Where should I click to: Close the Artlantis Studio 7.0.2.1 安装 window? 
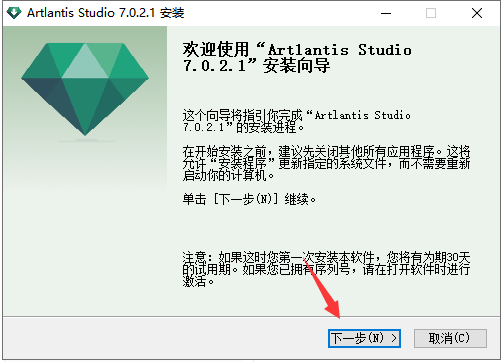[477, 13]
